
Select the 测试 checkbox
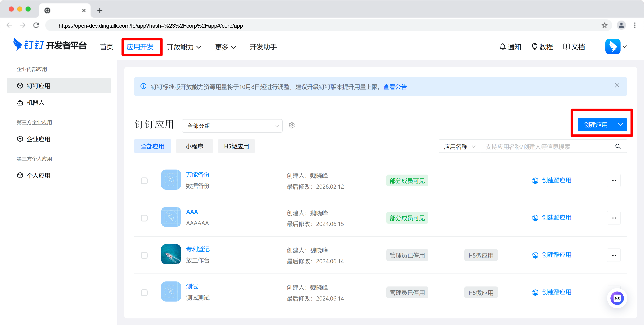144,293
